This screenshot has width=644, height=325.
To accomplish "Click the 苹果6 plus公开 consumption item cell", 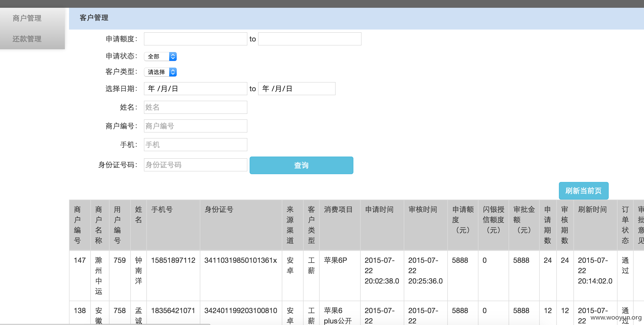I will (340, 313).
